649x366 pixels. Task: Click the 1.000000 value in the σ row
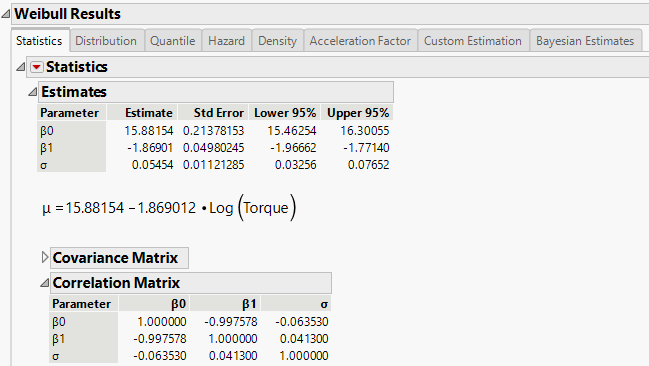pos(304,356)
